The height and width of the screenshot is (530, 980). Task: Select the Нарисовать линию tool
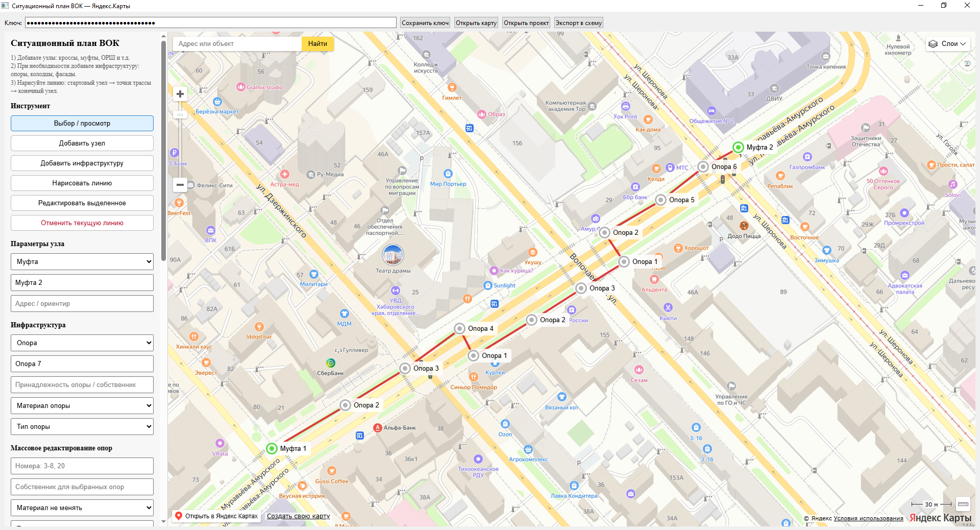(82, 183)
